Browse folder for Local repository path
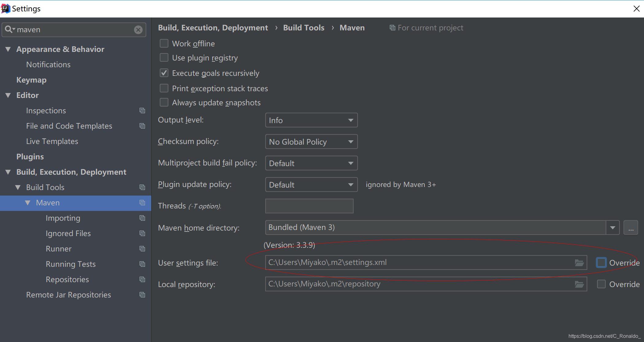This screenshot has height=342, width=644. point(579,284)
